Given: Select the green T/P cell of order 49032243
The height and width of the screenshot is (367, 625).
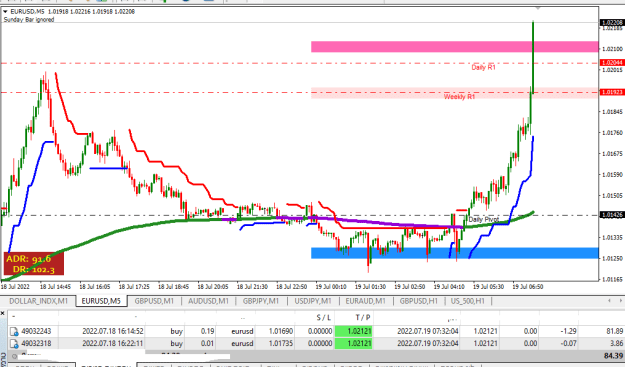Looking at the screenshot, I should (x=354, y=332).
